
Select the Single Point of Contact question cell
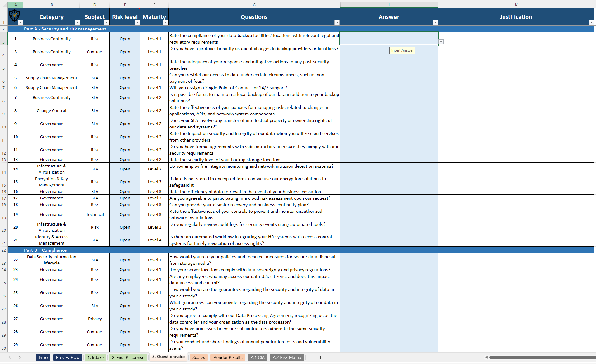pyautogui.click(x=254, y=87)
